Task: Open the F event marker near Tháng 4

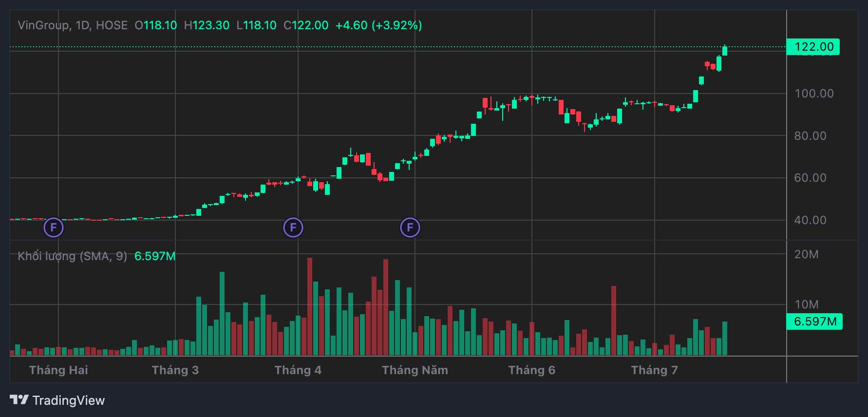Action: click(293, 227)
